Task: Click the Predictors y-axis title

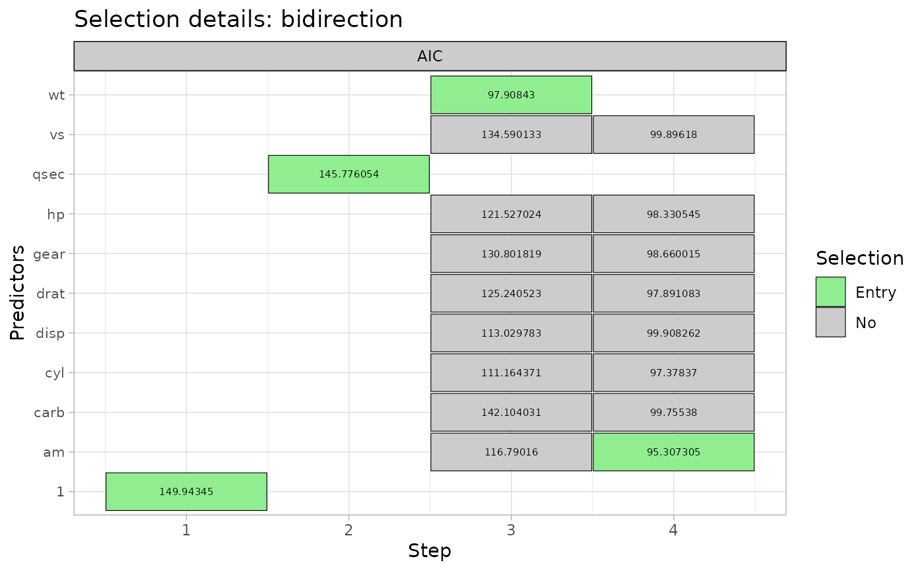Action: [18, 292]
